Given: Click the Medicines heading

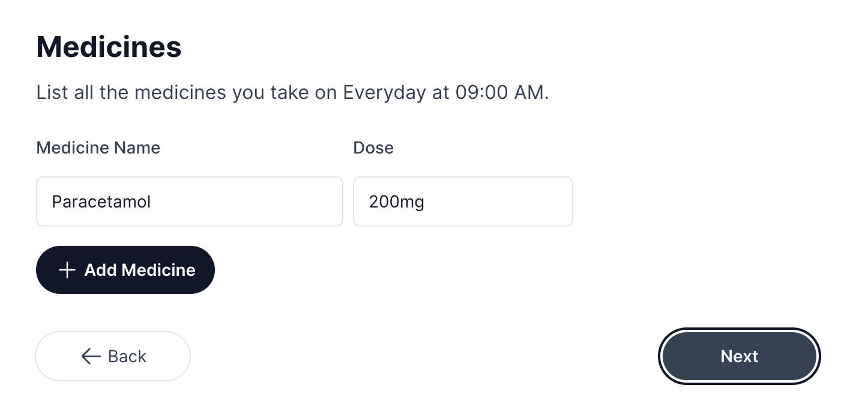Looking at the screenshot, I should pos(109,47).
